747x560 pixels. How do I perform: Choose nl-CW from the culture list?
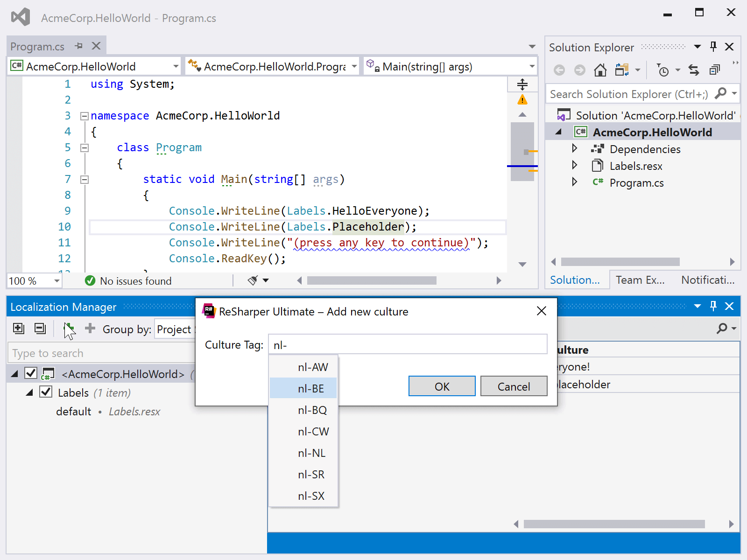click(x=303, y=432)
